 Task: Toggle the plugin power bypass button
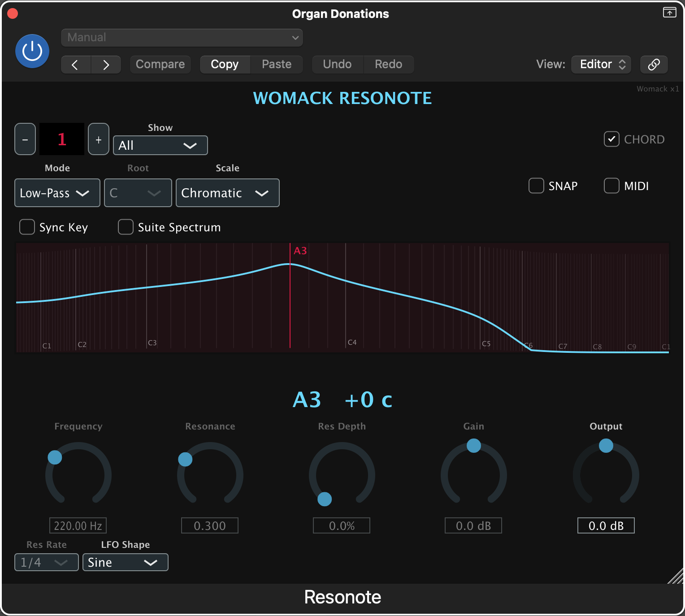(x=32, y=51)
